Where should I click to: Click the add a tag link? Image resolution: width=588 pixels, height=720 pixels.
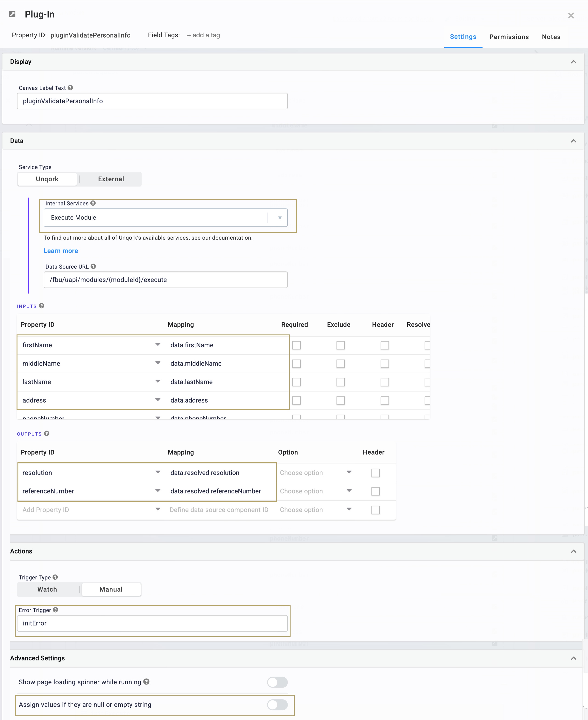click(x=203, y=35)
